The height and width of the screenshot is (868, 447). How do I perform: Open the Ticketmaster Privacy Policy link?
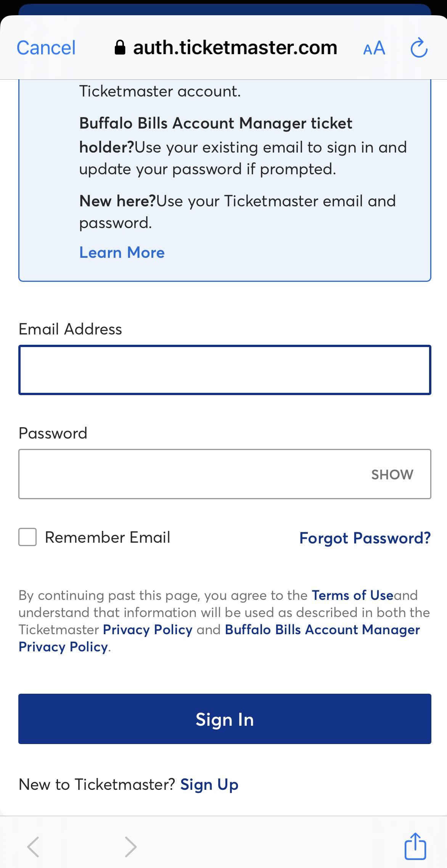point(148,630)
